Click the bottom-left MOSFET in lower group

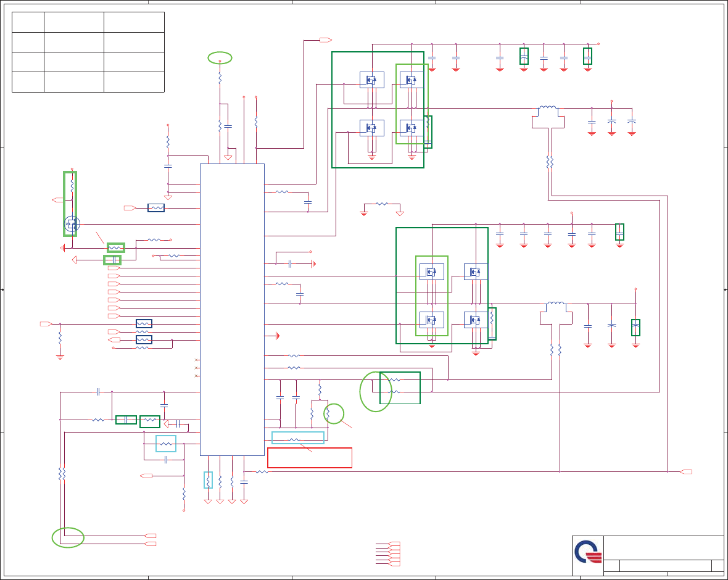432,320
